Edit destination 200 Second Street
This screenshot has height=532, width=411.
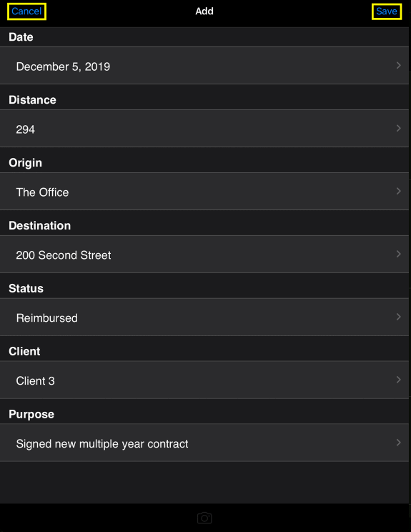click(204, 254)
